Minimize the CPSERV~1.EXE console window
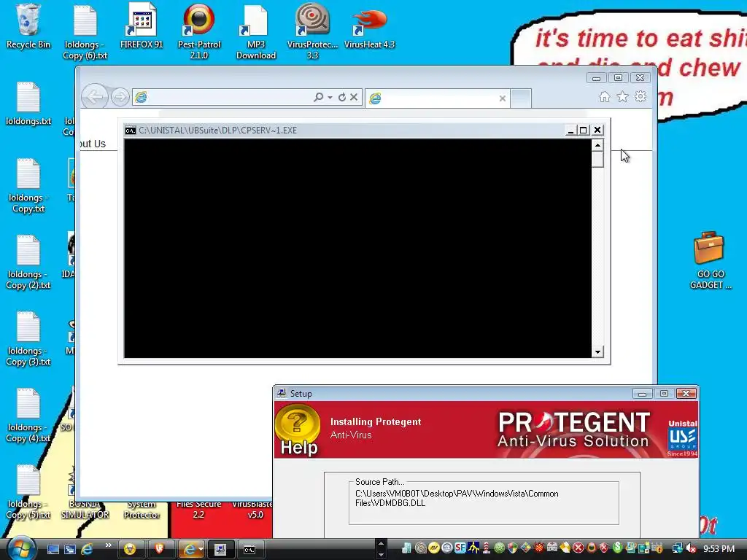The image size is (747, 560). [570, 131]
